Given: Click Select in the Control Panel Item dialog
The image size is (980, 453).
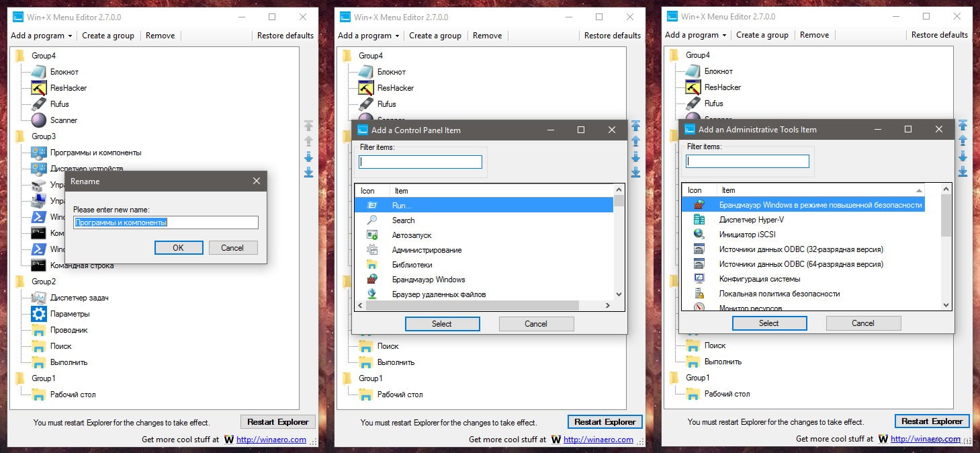Looking at the screenshot, I should coord(442,324).
